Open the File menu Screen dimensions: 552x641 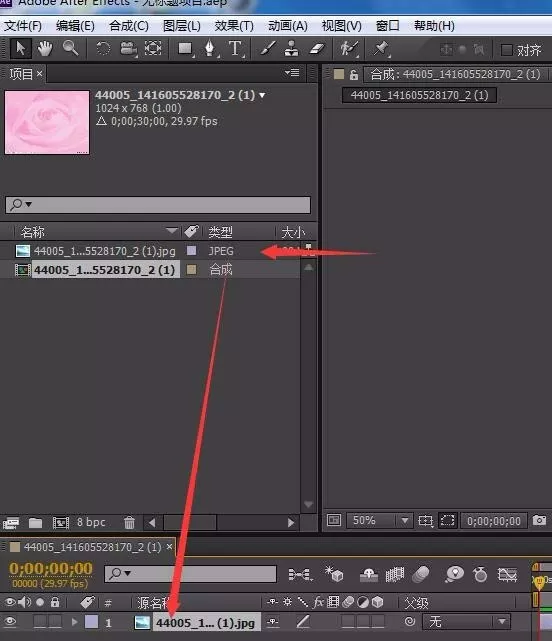23,26
